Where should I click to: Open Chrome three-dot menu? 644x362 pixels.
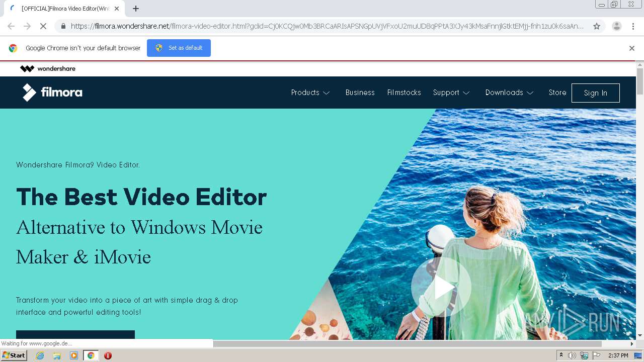pos(633,26)
